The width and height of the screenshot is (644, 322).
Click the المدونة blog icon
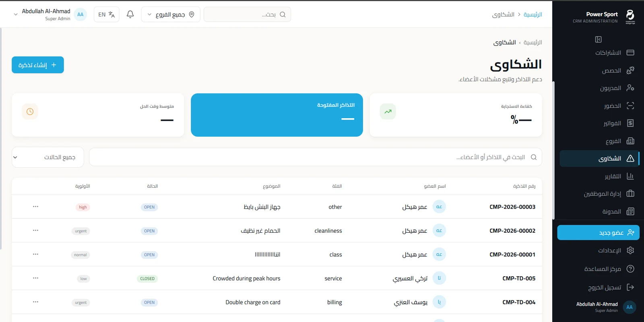(630, 211)
